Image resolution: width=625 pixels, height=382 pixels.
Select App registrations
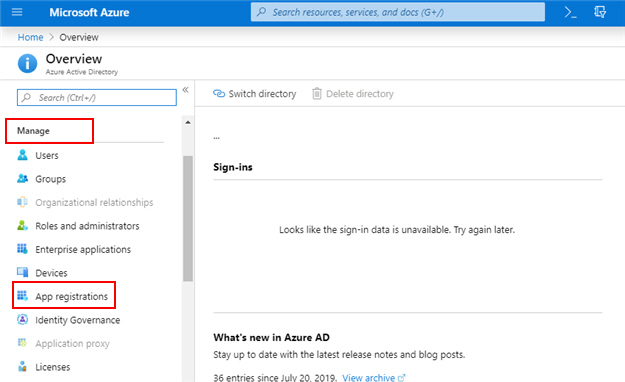71,297
